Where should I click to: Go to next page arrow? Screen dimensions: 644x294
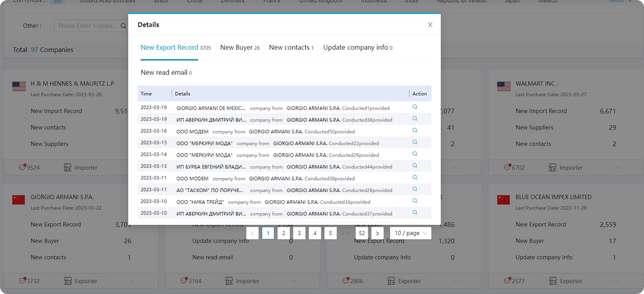[x=378, y=233]
